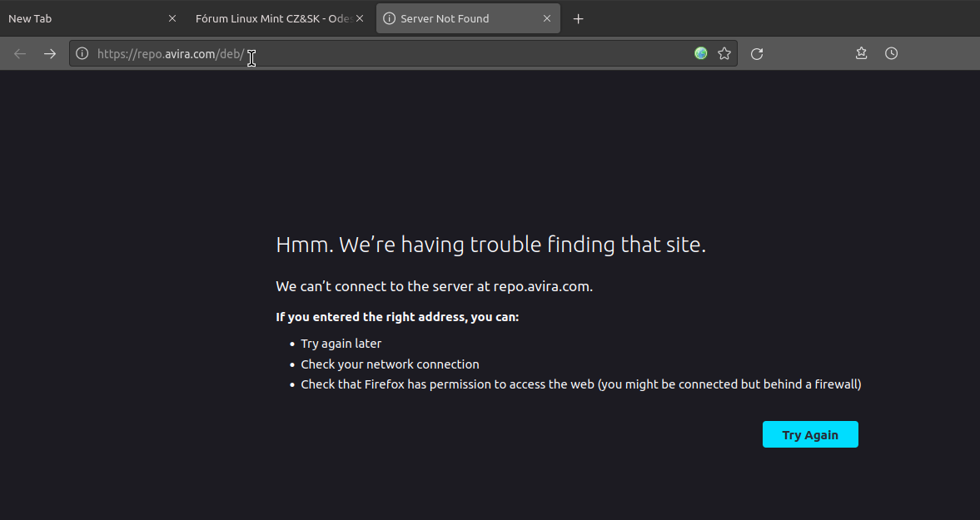Open site information icon in address bar

(x=82, y=53)
